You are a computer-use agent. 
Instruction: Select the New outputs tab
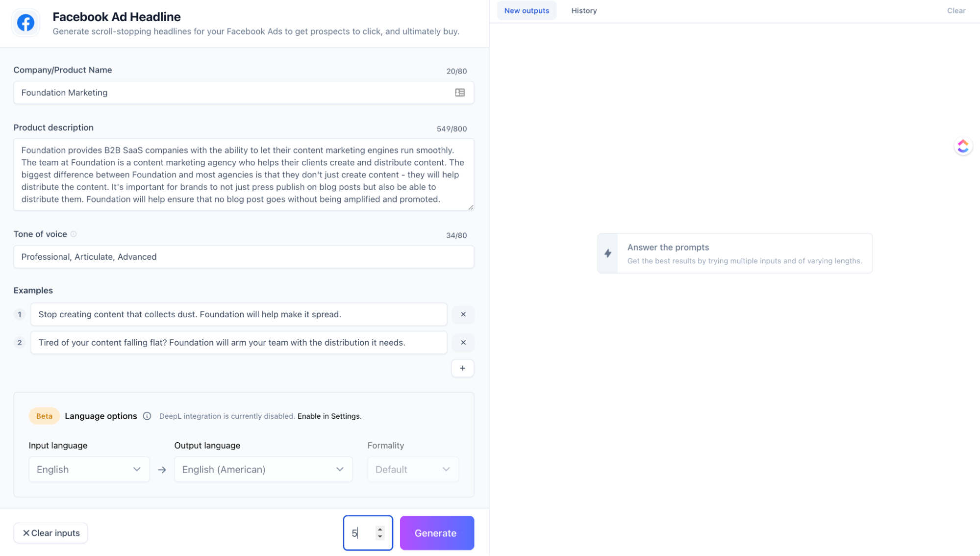[x=527, y=11]
